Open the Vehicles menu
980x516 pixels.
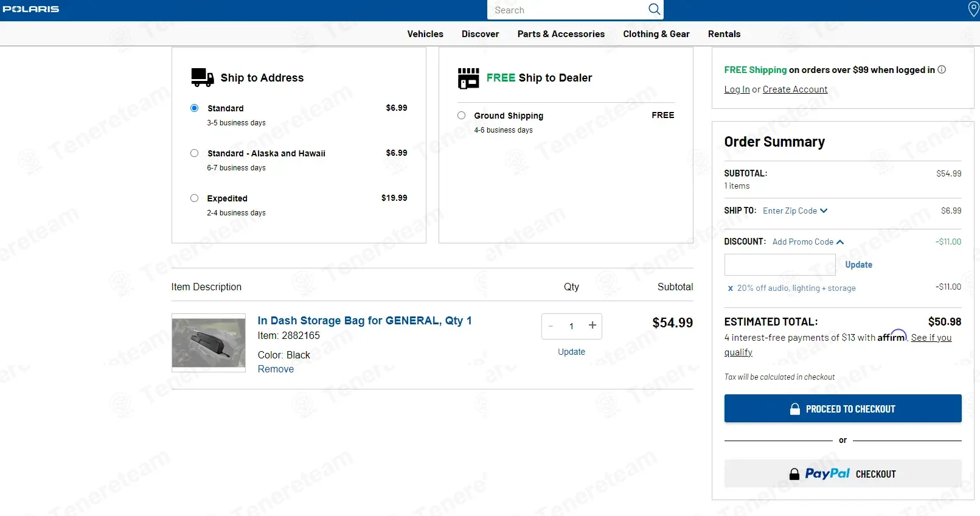(x=425, y=34)
